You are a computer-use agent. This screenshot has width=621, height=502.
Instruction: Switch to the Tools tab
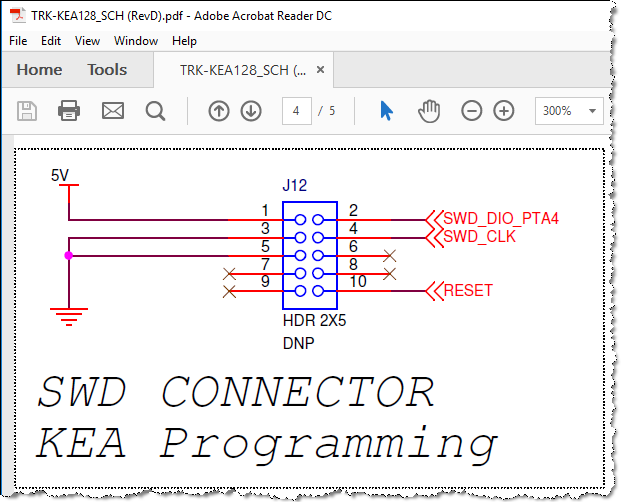[x=107, y=70]
